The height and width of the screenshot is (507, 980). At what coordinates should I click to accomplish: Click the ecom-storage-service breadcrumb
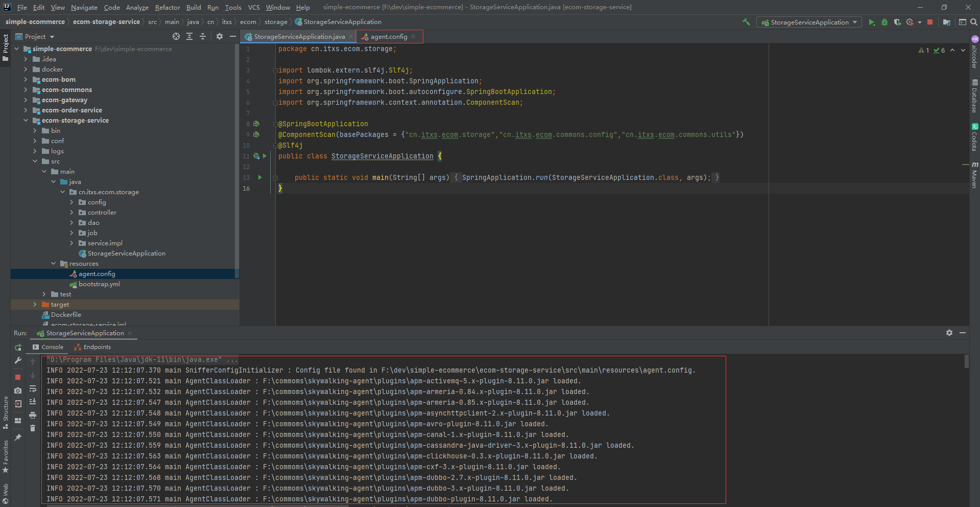click(x=106, y=22)
